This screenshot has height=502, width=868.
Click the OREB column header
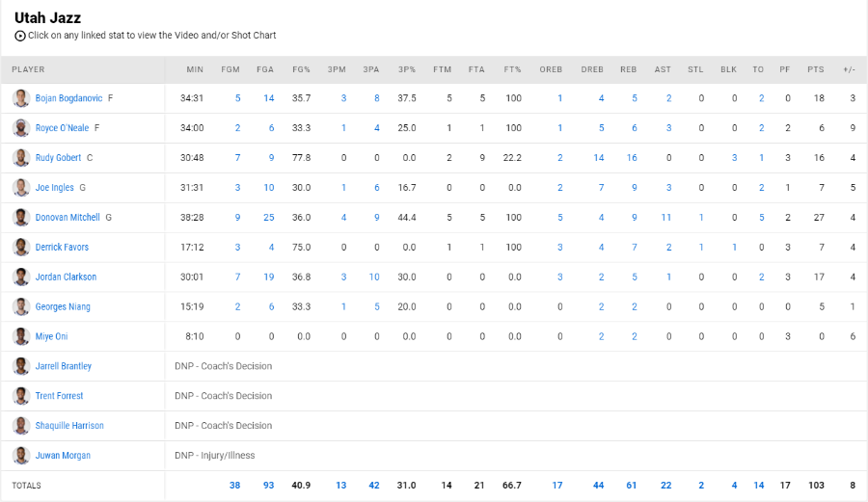pos(551,69)
